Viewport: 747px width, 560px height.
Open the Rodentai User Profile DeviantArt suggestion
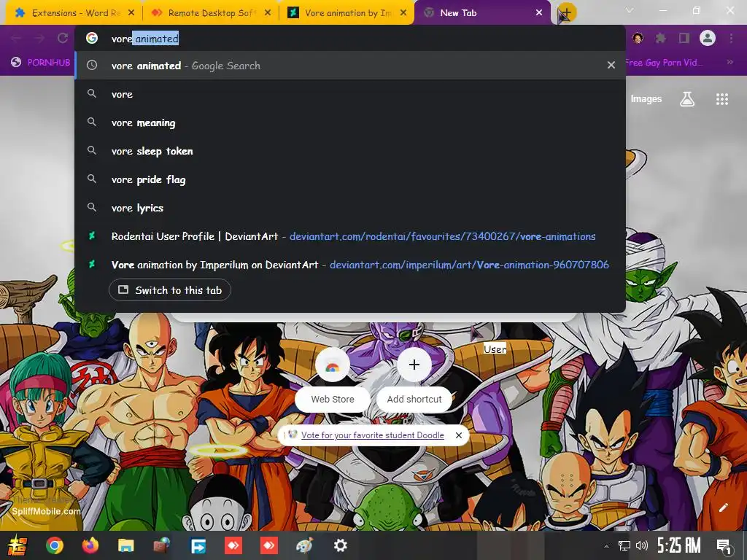point(349,236)
